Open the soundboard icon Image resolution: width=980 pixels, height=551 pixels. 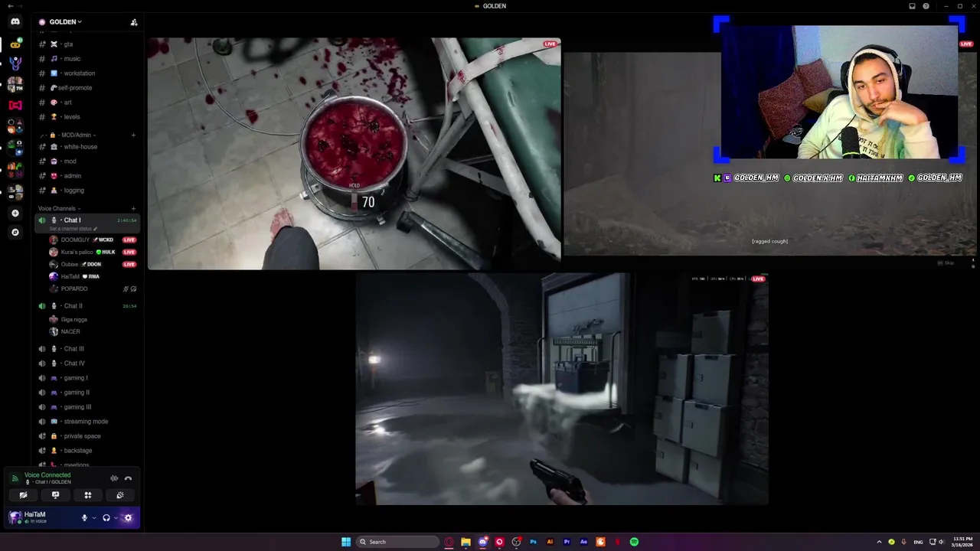tap(120, 495)
